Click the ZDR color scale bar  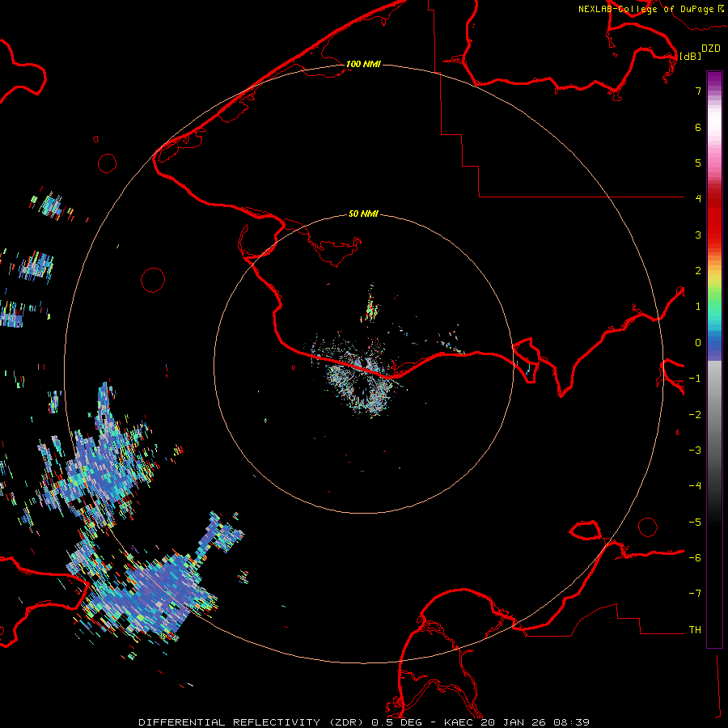tap(714, 359)
